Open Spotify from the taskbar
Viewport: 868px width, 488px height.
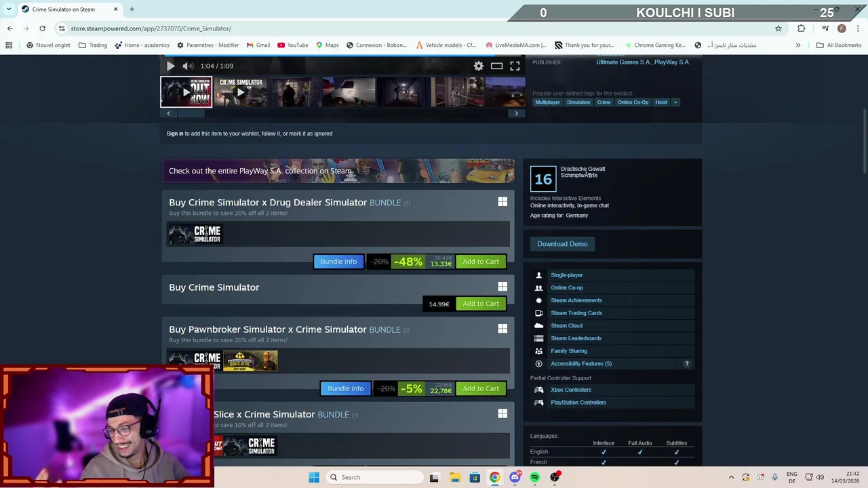click(x=535, y=477)
